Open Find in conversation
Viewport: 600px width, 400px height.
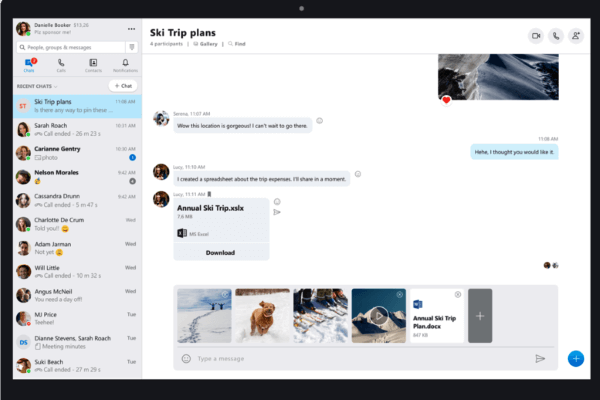(237, 44)
